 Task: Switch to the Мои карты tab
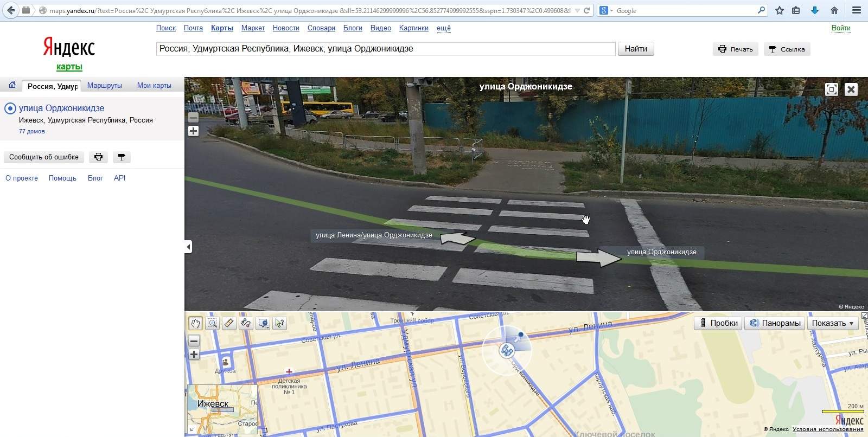(154, 86)
